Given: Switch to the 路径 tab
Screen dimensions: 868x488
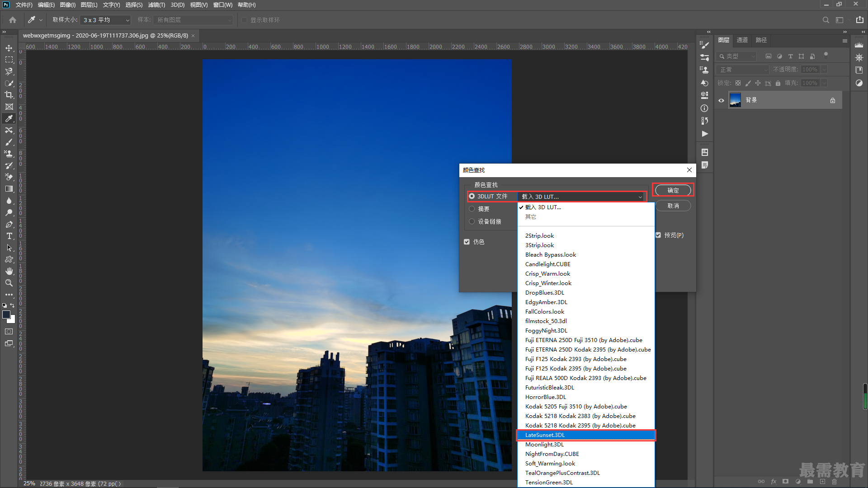Looking at the screenshot, I should pos(761,40).
